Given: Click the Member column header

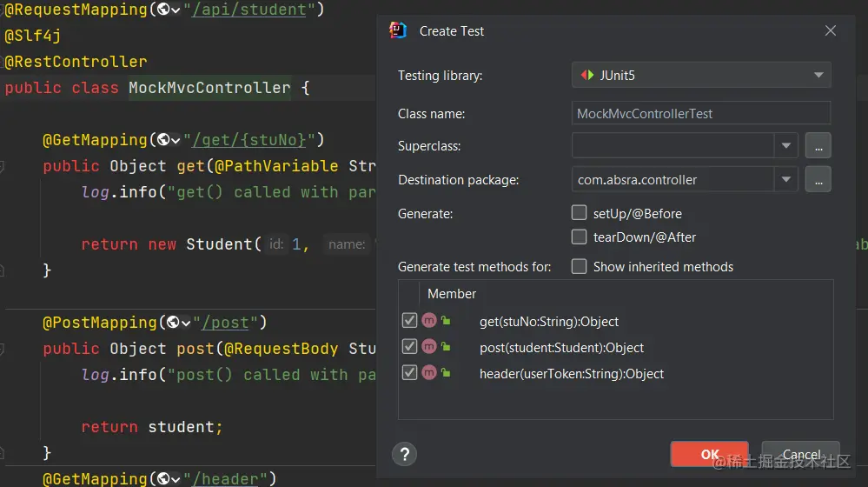Looking at the screenshot, I should coord(451,294).
